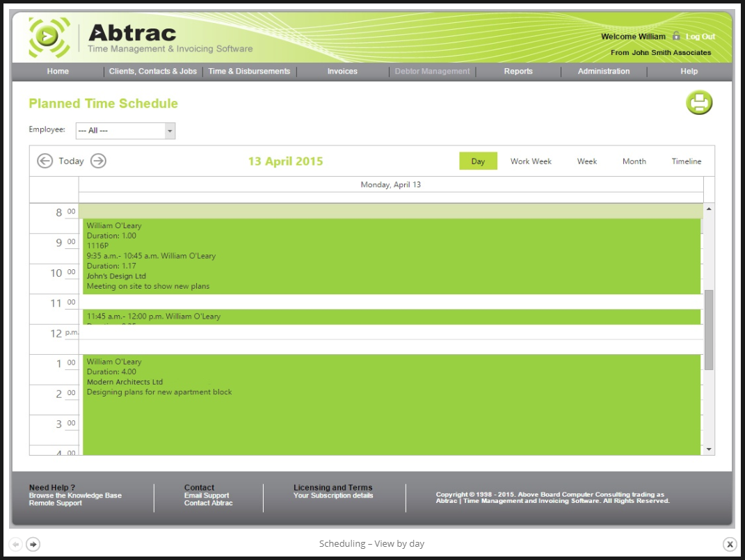Click the 9:00 time slot label
Screen dimensions: 745x560
(x=65, y=243)
